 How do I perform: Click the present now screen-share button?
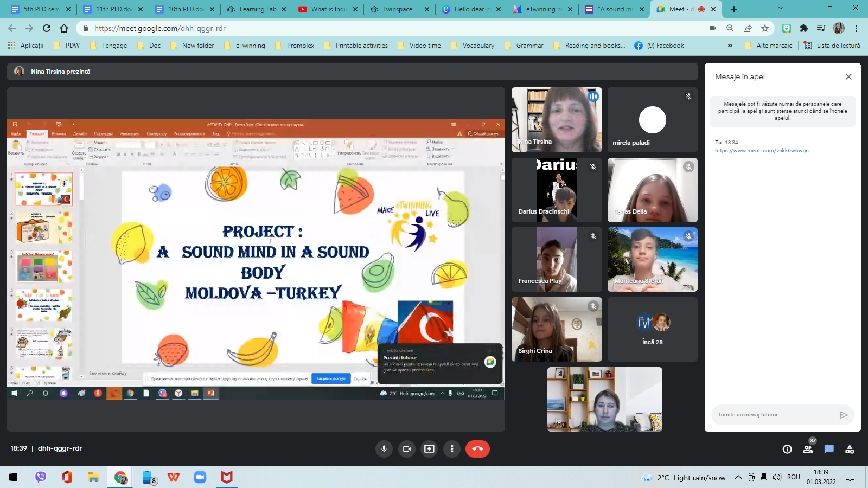tap(429, 448)
